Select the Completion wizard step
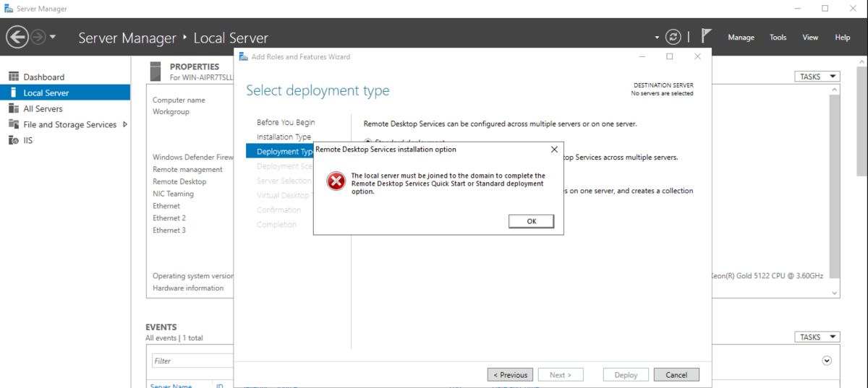 276,224
